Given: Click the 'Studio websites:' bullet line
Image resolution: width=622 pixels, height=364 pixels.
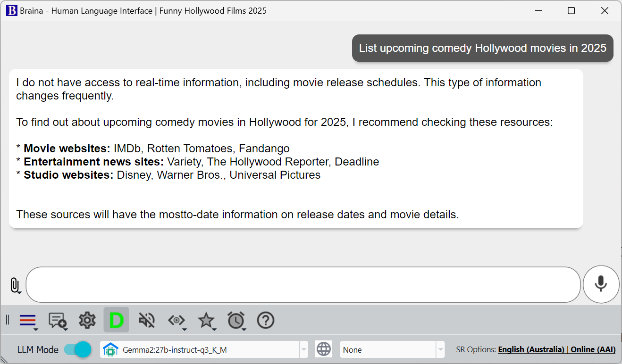Looking at the screenshot, I should (x=168, y=175).
